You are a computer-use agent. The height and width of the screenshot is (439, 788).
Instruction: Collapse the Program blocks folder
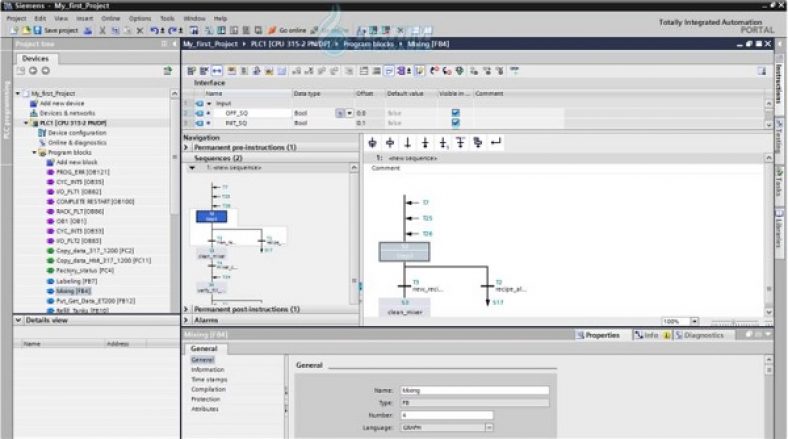click(34, 153)
